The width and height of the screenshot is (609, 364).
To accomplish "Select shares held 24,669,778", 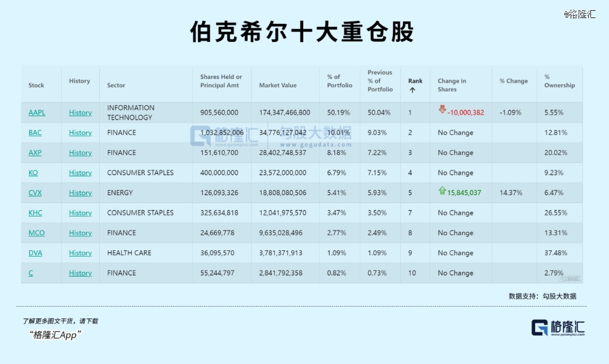I will (x=217, y=233).
